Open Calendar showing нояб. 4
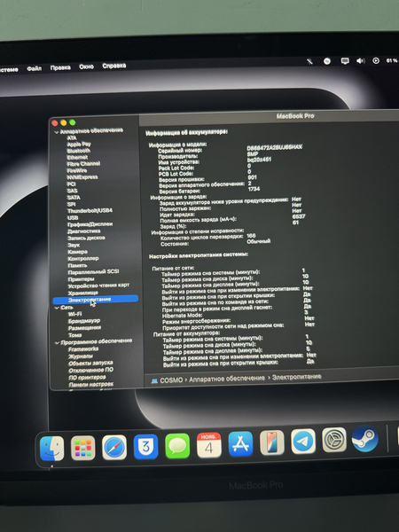This screenshot has height=532, width=399. (209, 445)
